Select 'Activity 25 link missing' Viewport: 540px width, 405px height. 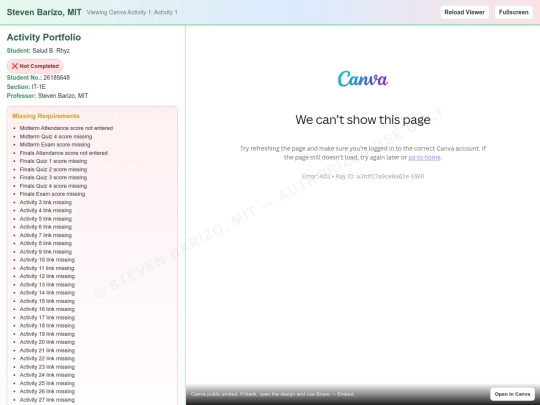47,383
